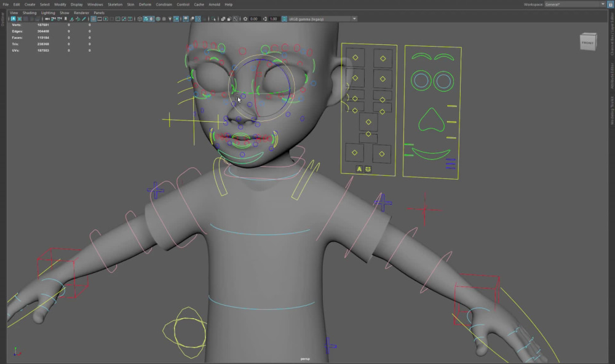Switch to Wireframe display cube icon
This screenshot has width=615, height=364.
140,19
